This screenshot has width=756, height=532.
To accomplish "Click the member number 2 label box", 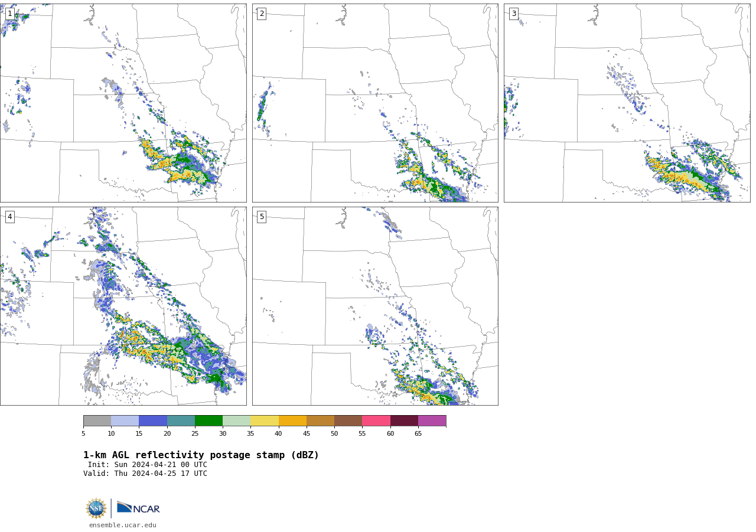I will [262, 14].
